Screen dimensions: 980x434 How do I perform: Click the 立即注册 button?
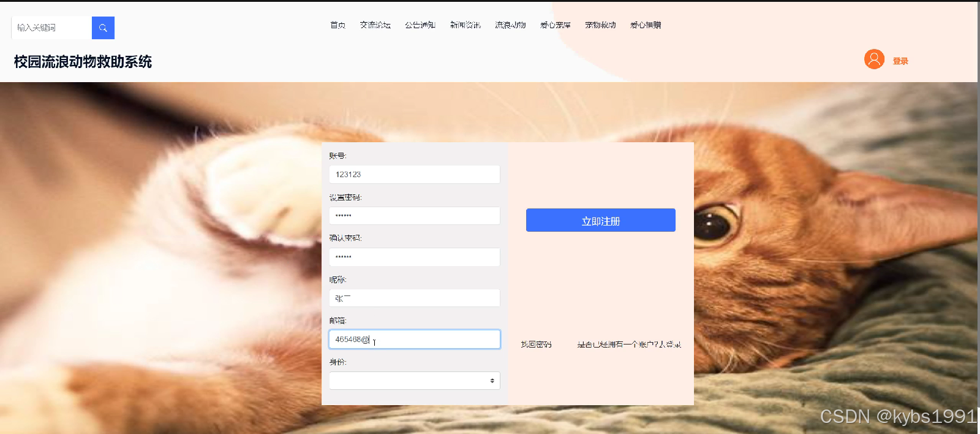click(601, 220)
